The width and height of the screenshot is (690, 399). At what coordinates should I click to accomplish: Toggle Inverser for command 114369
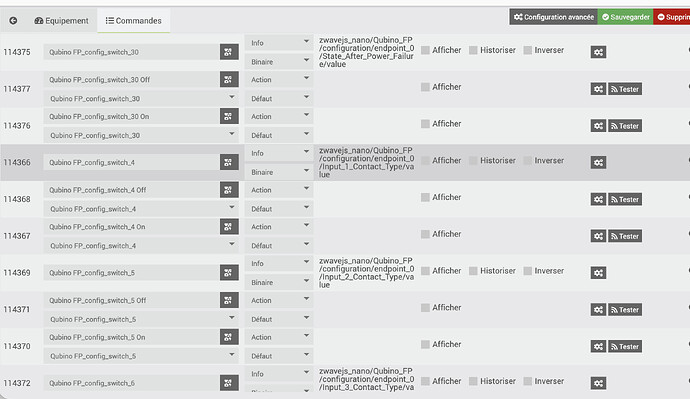click(x=528, y=271)
